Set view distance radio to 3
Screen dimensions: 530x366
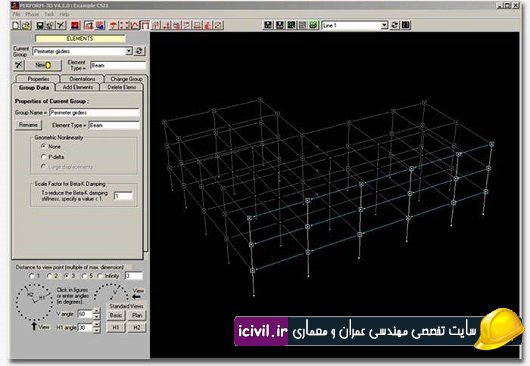point(67,276)
